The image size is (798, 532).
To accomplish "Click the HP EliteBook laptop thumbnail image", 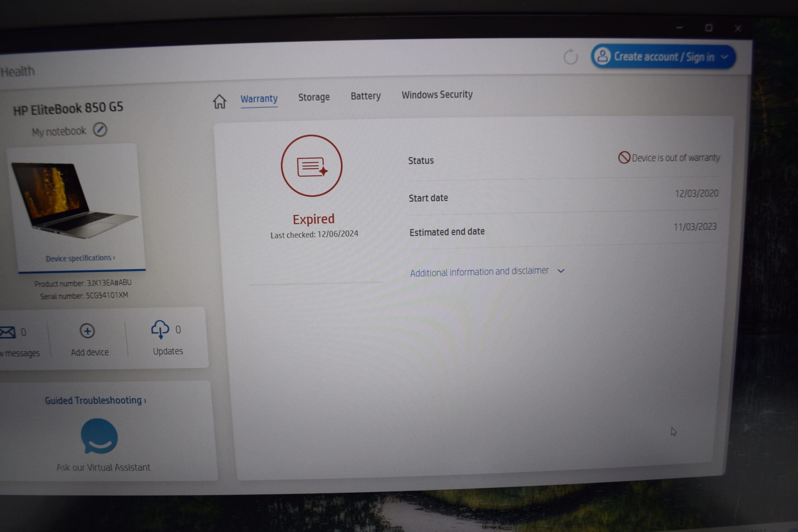I will coord(75,200).
